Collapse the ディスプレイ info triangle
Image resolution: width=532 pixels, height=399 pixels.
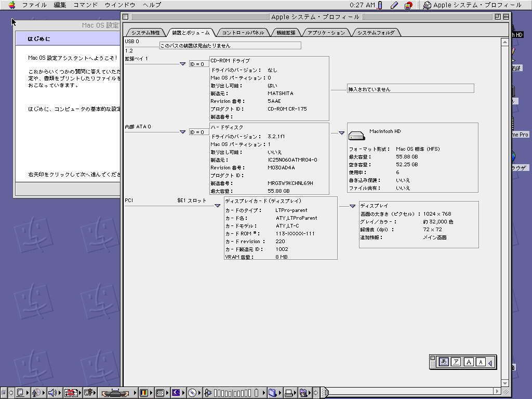pyautogui.click(x=353, y=206)
